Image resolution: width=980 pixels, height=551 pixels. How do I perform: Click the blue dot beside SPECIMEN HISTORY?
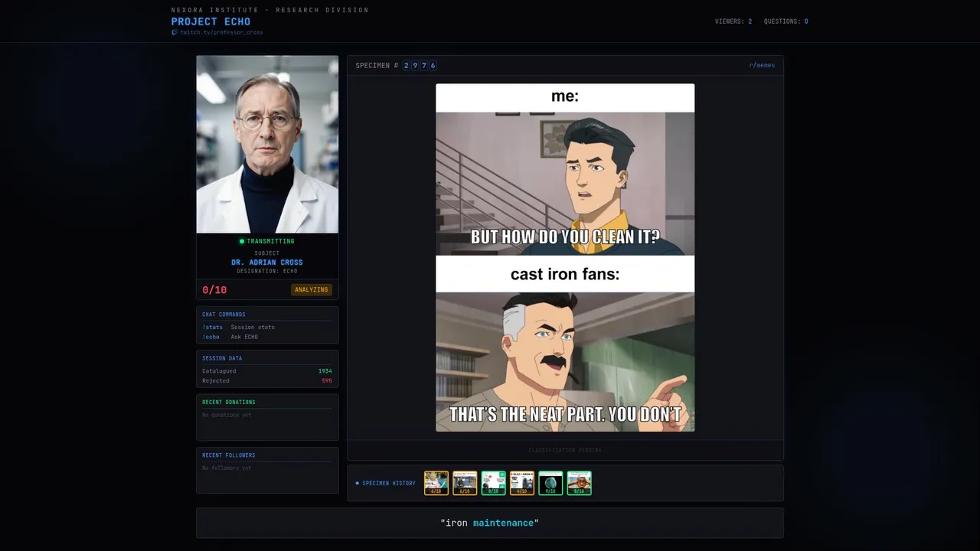coord(357,484)
